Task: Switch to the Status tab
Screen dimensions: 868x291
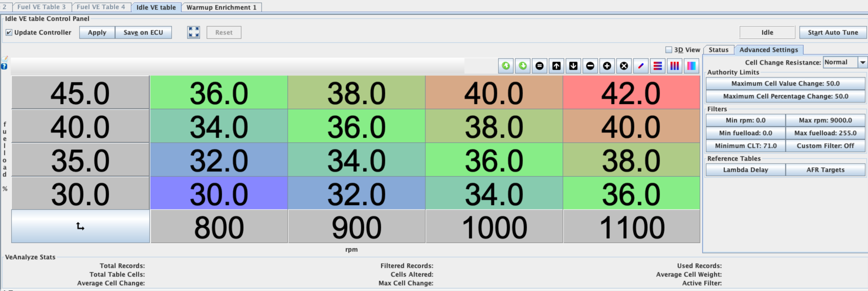Action: click(718, 50)
